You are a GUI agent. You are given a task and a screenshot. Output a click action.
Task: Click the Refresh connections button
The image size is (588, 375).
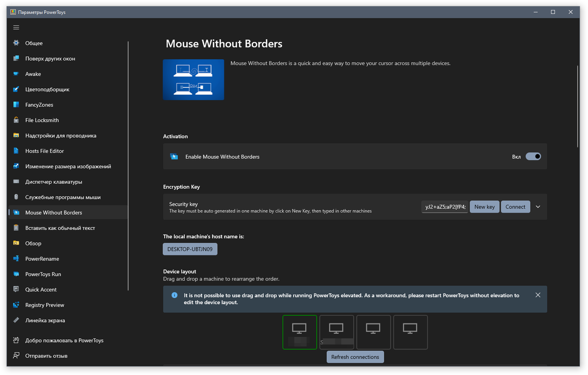coord(355,357)
